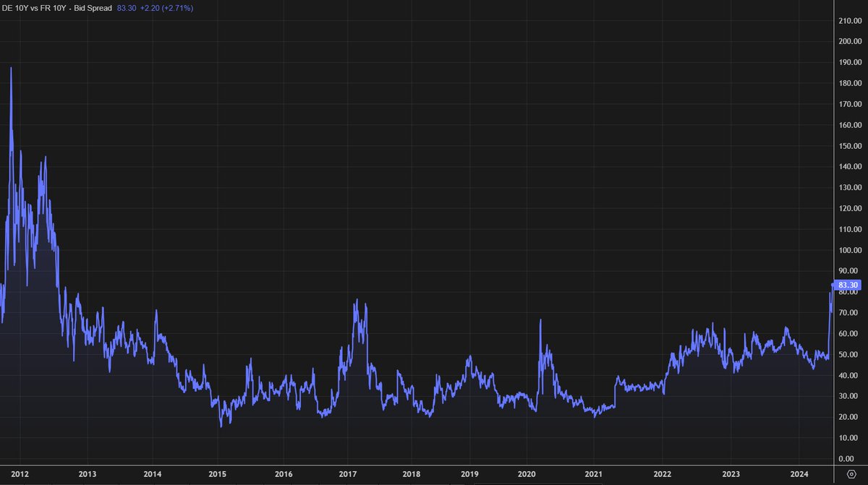
Task: Click the 2014 time axis label
Action: [153, 474]
